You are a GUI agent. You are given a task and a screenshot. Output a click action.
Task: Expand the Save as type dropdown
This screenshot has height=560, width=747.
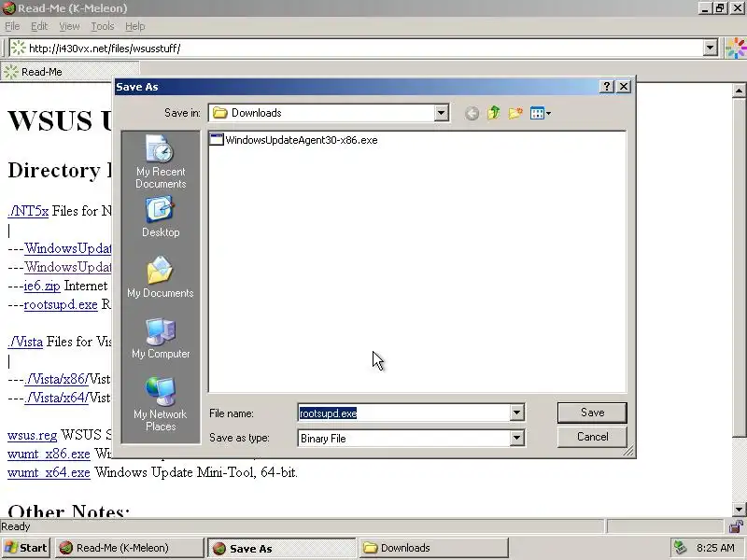pos(516,438)
